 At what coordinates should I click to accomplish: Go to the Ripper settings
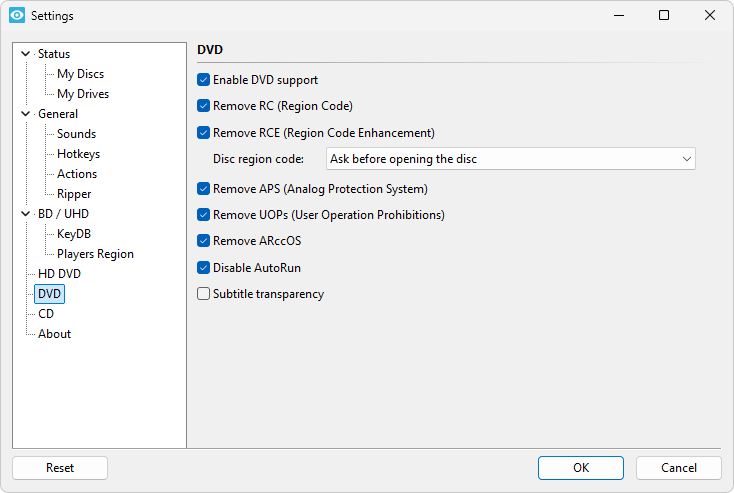point(74,194)
